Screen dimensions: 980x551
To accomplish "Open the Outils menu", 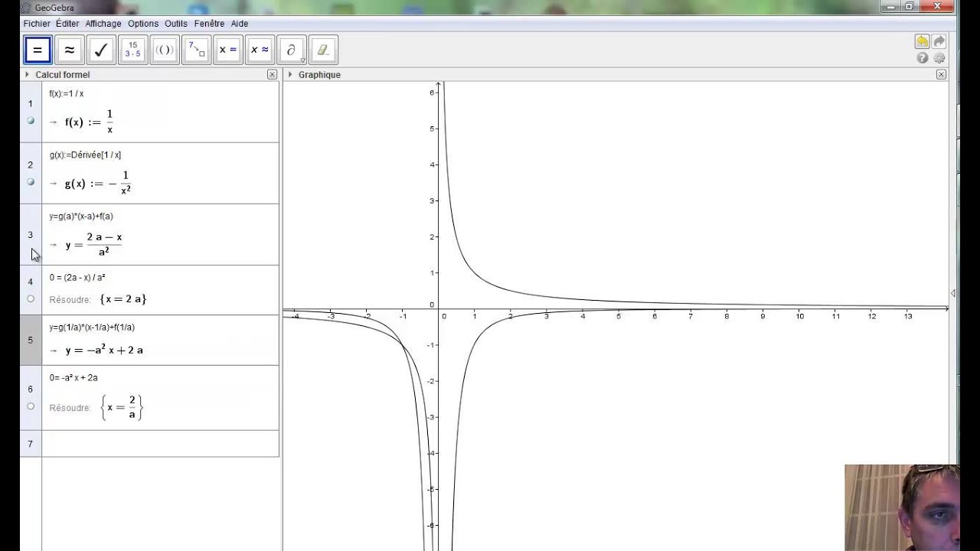I will pyautogui.click(x=176, y=24).
